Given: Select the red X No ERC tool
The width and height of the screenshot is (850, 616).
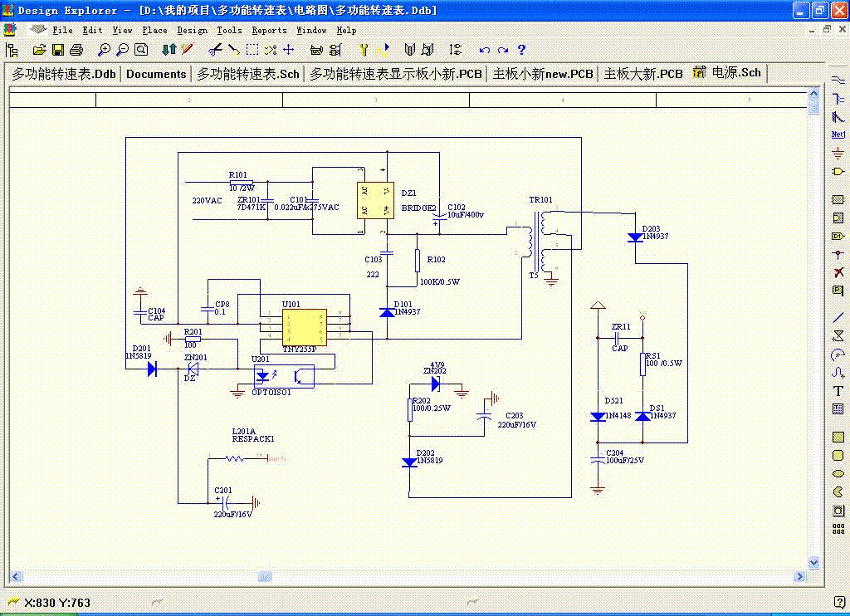Looking at the screenshot, I should (x=838, y=272).
